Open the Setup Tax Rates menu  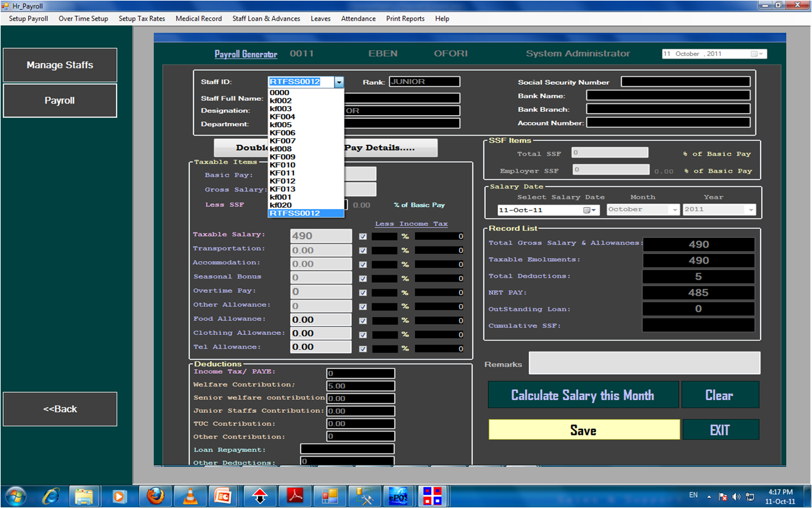tap(142, 19)
